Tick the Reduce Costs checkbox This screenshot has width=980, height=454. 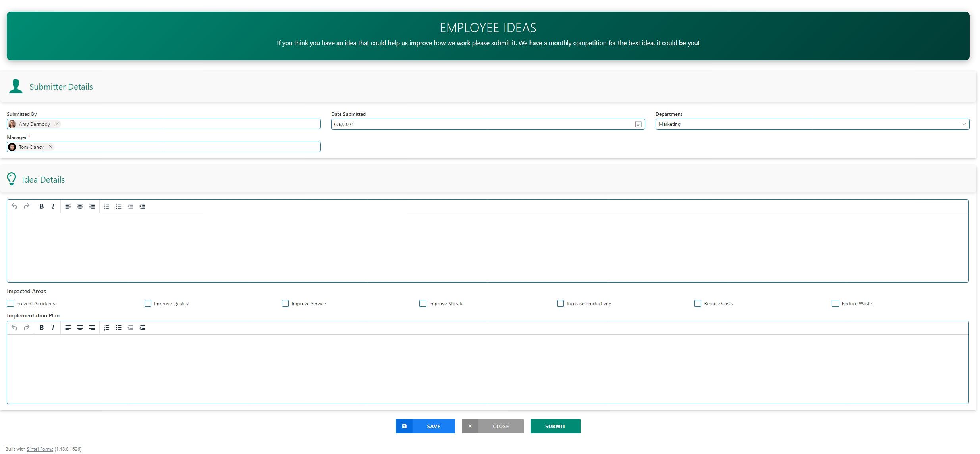698,304
